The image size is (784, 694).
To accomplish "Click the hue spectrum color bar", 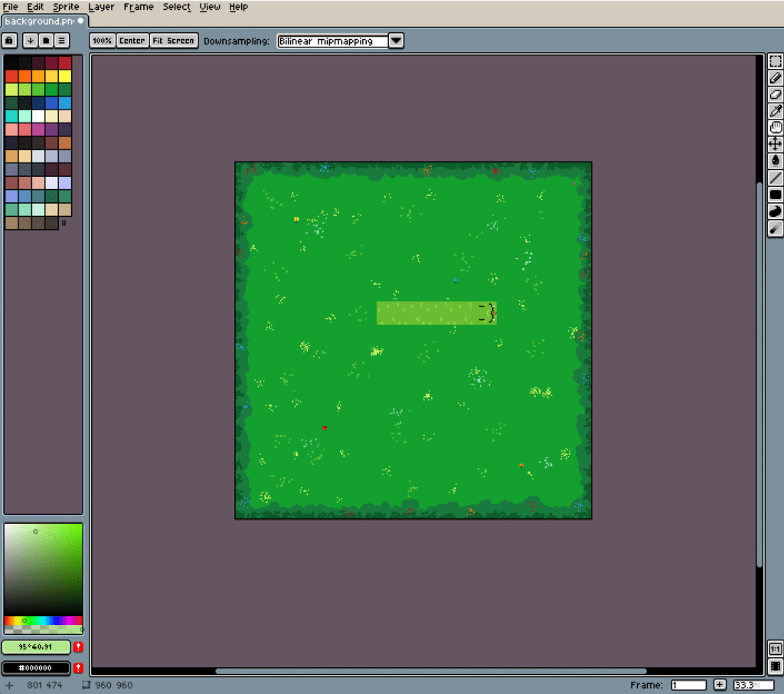I will coord(43,620).
